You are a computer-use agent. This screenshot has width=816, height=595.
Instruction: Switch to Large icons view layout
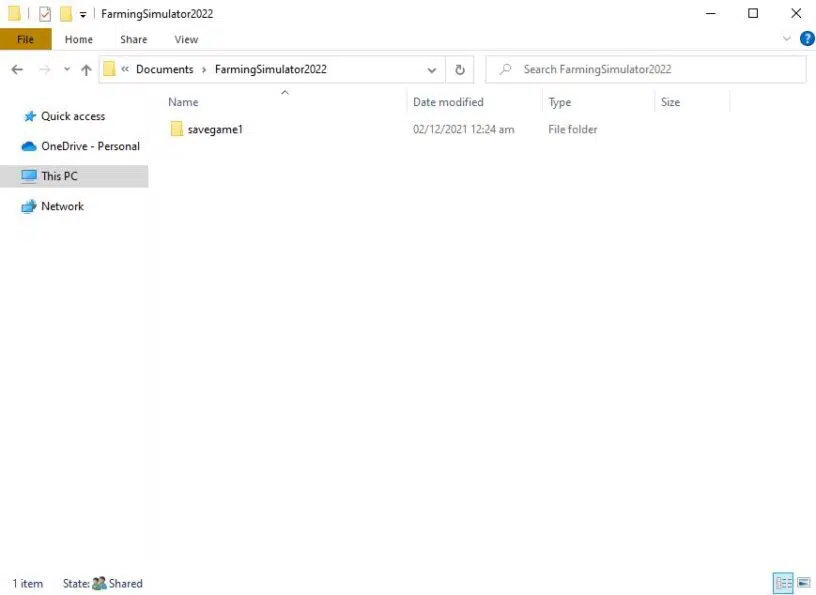pos(804,583)
